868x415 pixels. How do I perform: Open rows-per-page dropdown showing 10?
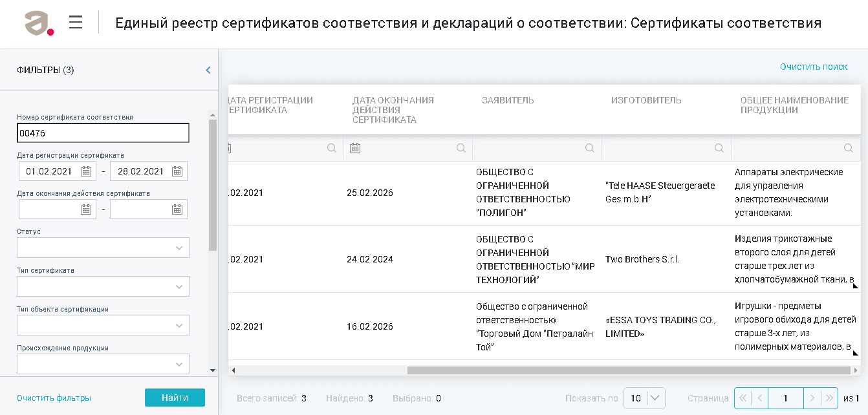click(644, 398)
